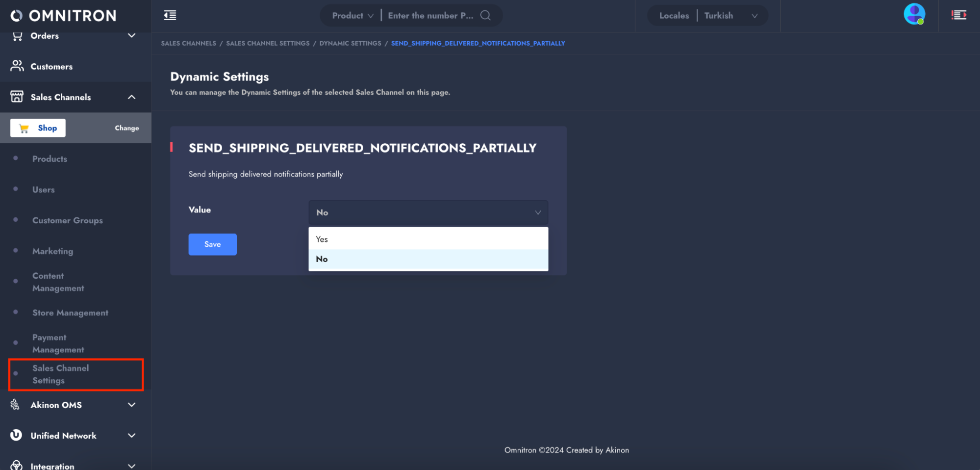
Task: Expand the Akinon OMS chevron
Action: tap(131, 405)
